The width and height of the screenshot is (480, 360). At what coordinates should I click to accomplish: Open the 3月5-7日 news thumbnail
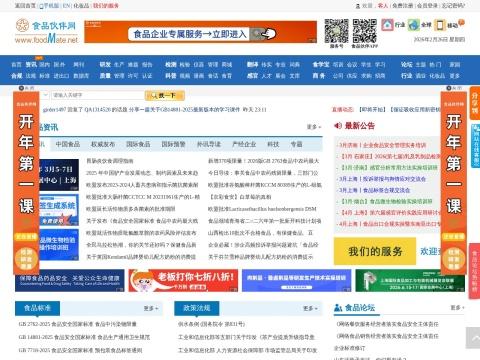pyautogui.click(x=59, y=175)
